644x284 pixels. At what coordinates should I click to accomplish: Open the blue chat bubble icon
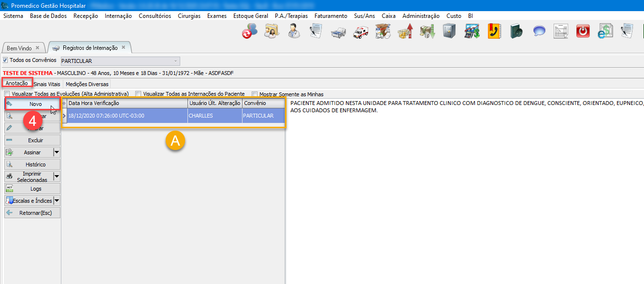click(x=539, y=31)
